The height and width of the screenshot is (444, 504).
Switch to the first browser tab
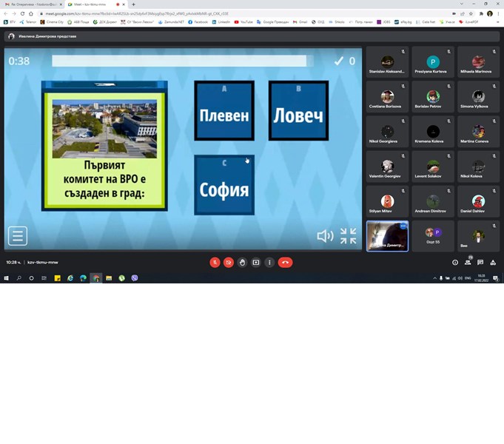[33, 4]
